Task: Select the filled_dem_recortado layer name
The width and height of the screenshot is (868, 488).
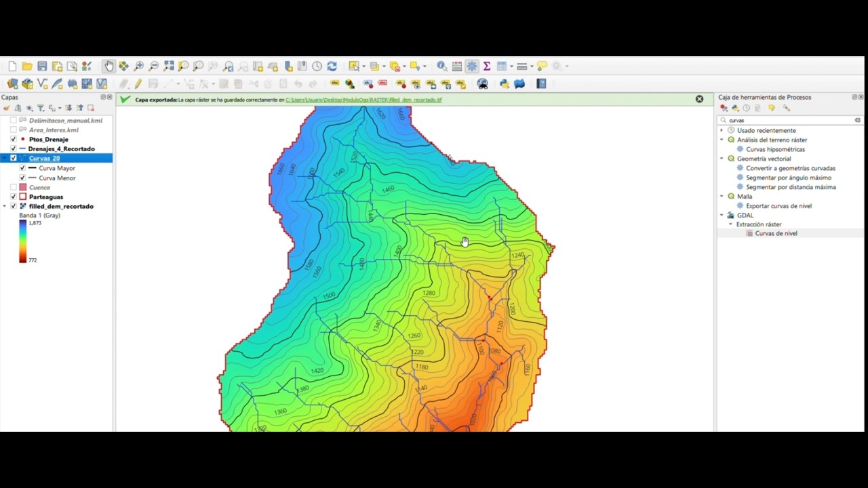Action: (x=61, y=207)
